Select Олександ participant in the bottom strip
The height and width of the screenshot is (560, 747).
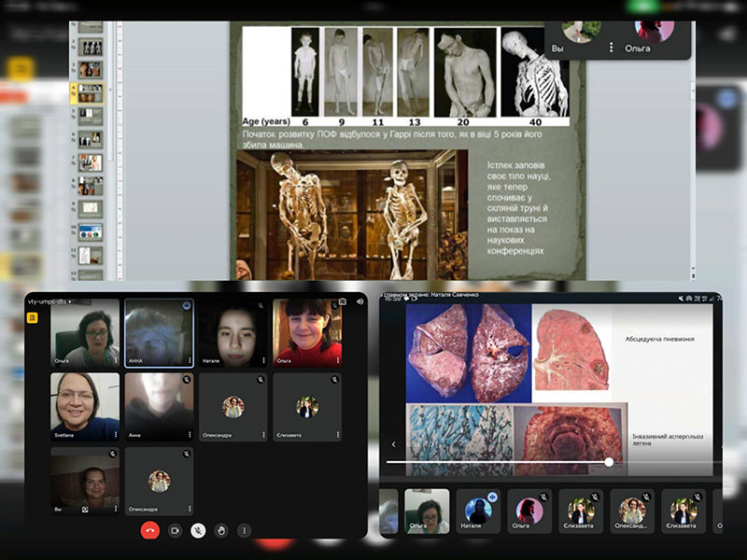click(632, 511)
